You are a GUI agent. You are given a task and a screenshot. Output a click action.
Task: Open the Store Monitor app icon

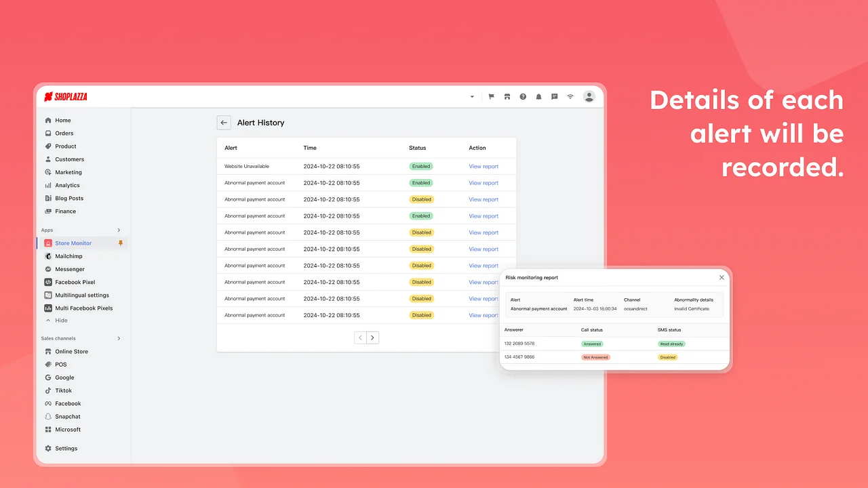tap(47, 243)
